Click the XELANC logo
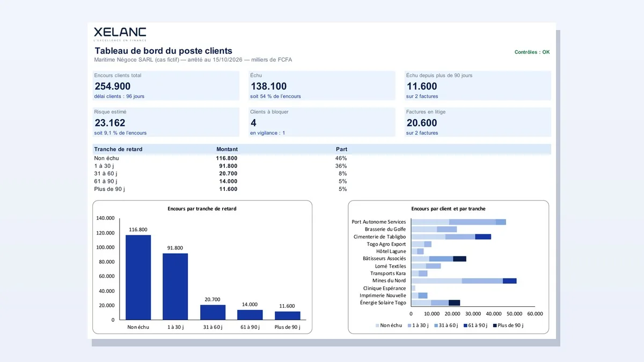This screenshot has height=362, width=644. point(120,34)
